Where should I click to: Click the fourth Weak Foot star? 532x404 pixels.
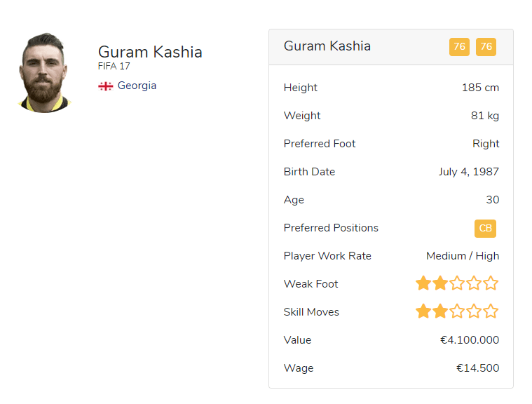point(474,283)
